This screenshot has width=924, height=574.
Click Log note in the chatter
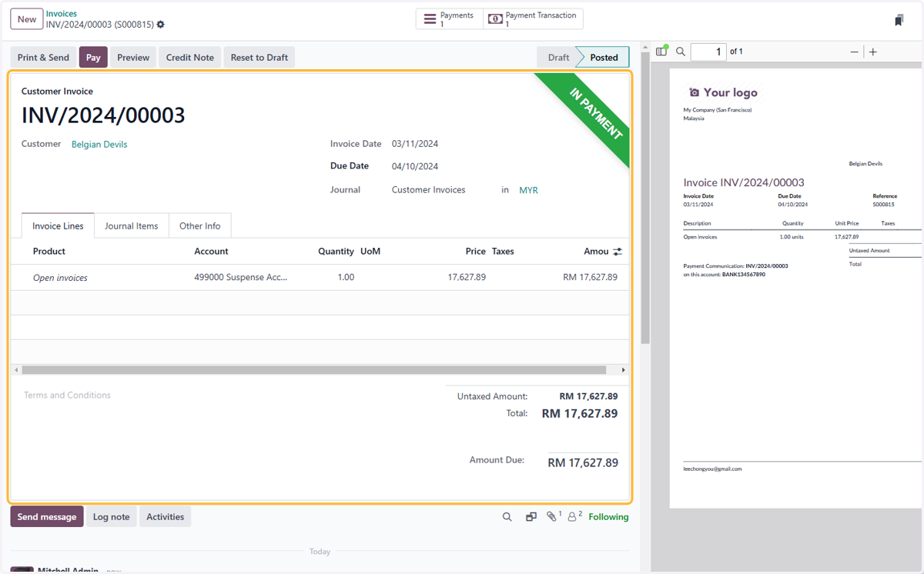tap(112, 517)
